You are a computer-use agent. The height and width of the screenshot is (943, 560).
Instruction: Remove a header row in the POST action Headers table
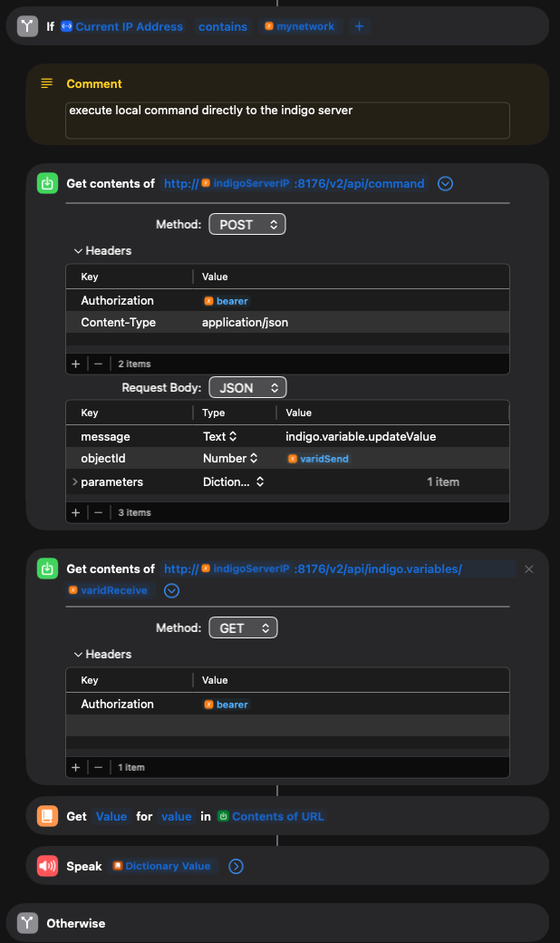[99, 364]
